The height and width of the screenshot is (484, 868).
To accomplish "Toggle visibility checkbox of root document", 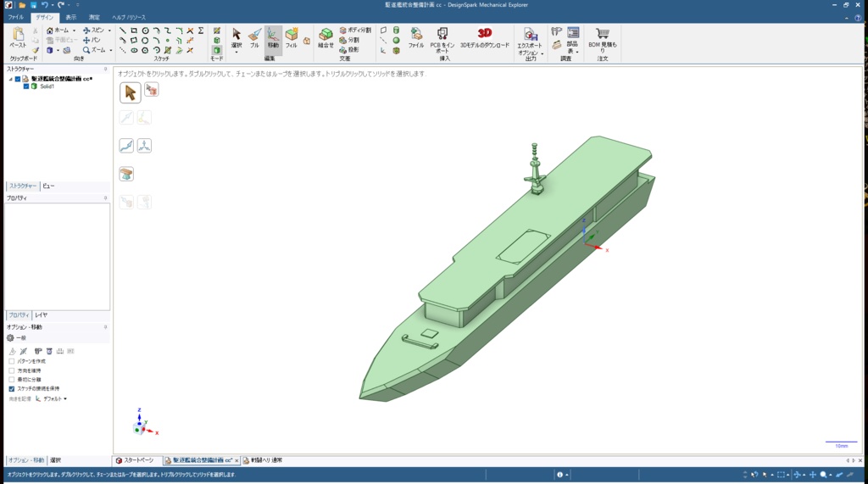I will [x=18, y=79].
